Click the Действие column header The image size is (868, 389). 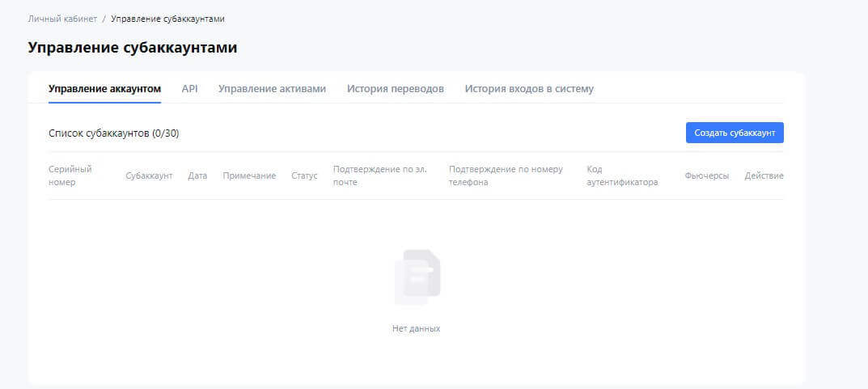(x=764, y=175)
